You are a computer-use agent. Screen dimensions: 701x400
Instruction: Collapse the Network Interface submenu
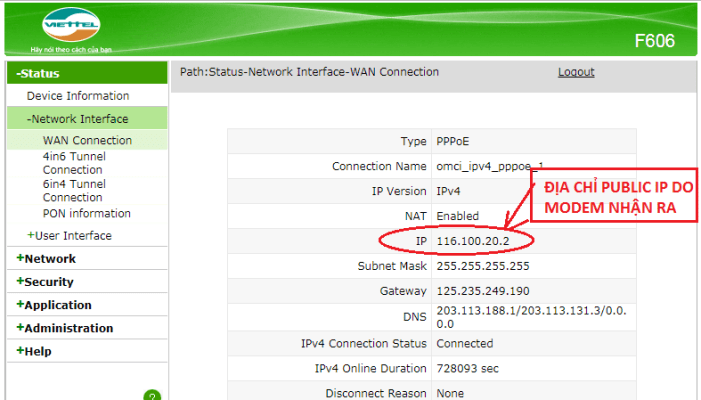(78, 119)
